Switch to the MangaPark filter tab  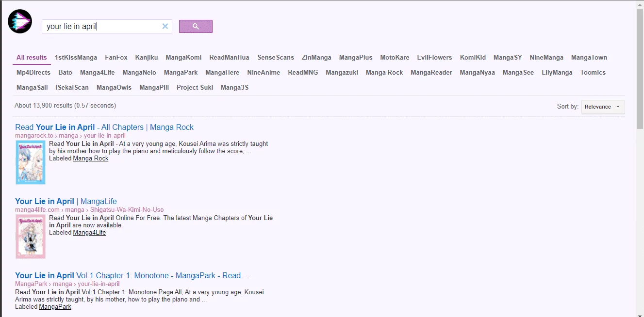coord(181,72)
